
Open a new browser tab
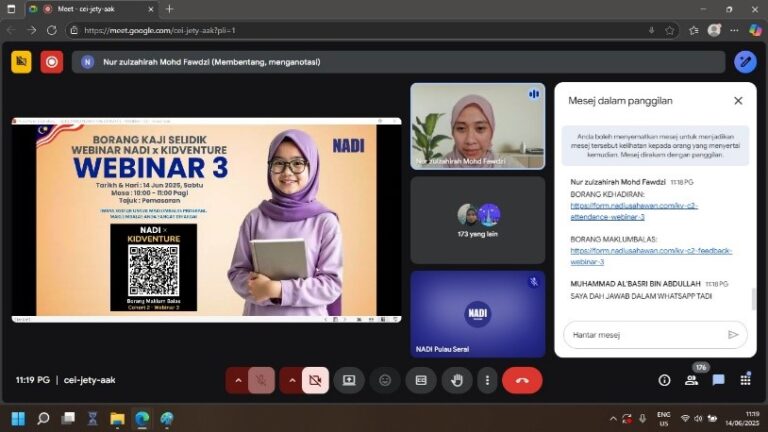click(169, 9)
